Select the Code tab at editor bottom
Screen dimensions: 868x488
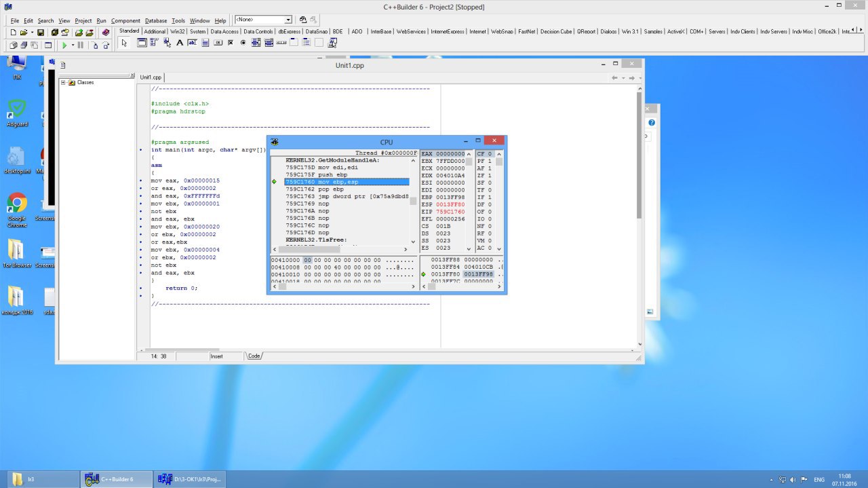254,356
